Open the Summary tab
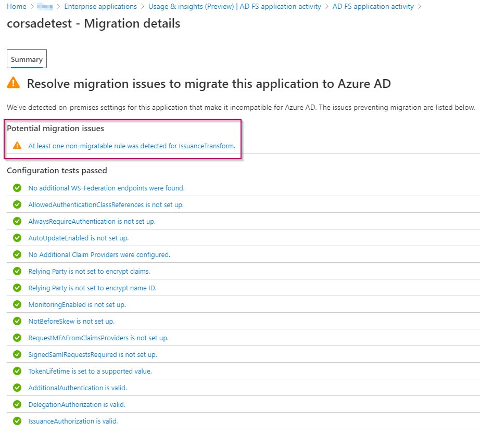The image size is (480, 448). (27, 59)
